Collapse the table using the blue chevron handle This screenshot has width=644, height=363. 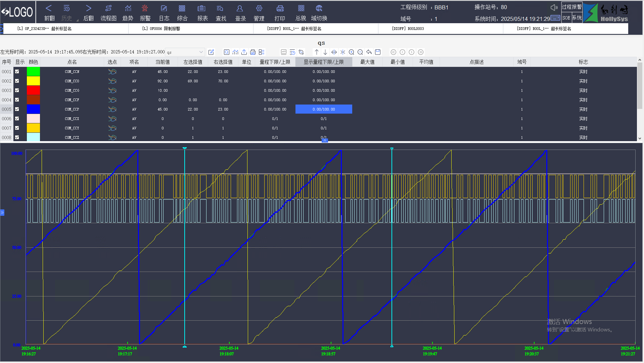click(325, 140)
